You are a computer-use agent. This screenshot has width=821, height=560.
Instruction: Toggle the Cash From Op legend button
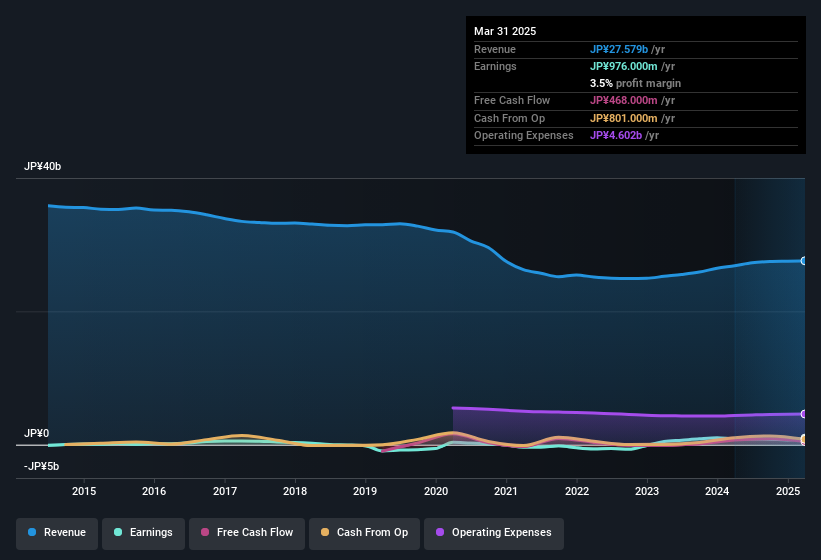364,533
